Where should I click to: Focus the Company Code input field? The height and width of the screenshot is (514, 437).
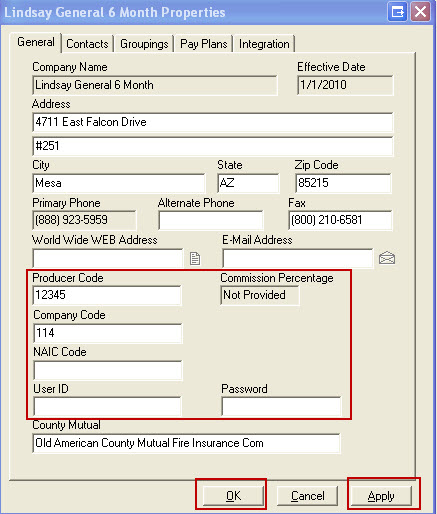pyautogui.click(x=108, y=333)
